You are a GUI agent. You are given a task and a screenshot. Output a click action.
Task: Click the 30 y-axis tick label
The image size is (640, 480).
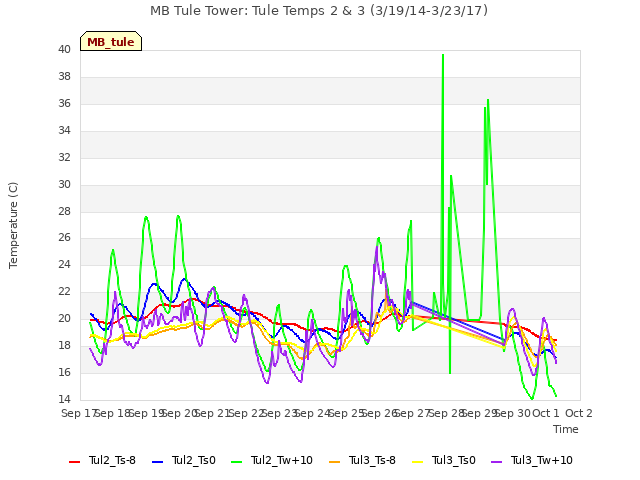pyautogui.click(x=64, y=184)
